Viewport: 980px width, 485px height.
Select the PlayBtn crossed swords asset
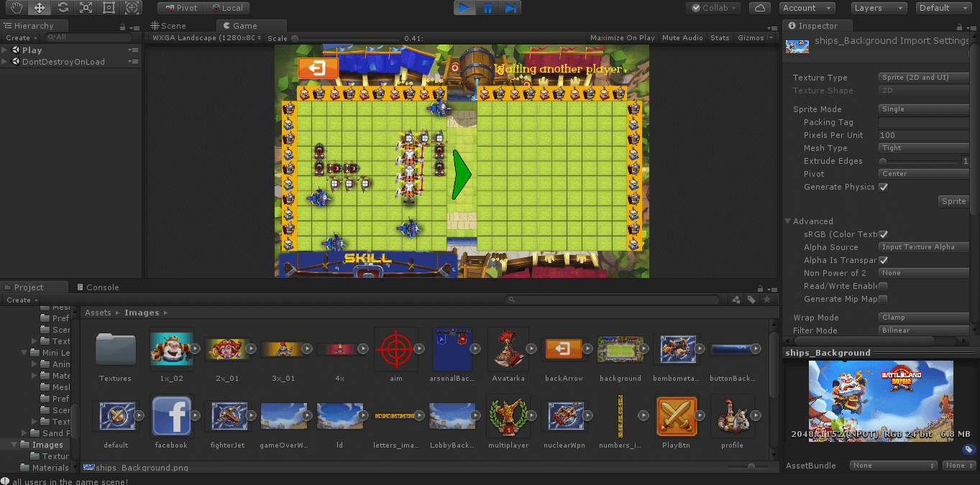[677, 416]
